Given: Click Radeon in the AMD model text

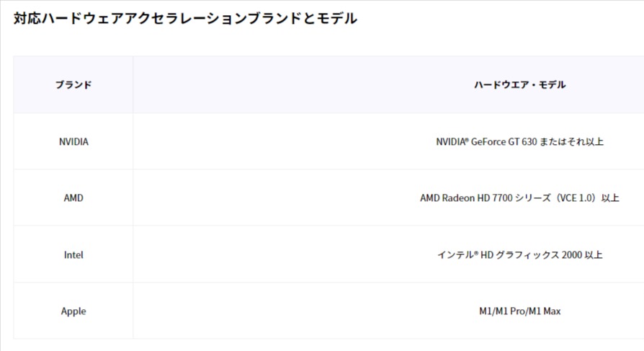Looking at the screenshot, I should (x=458, y=197).
